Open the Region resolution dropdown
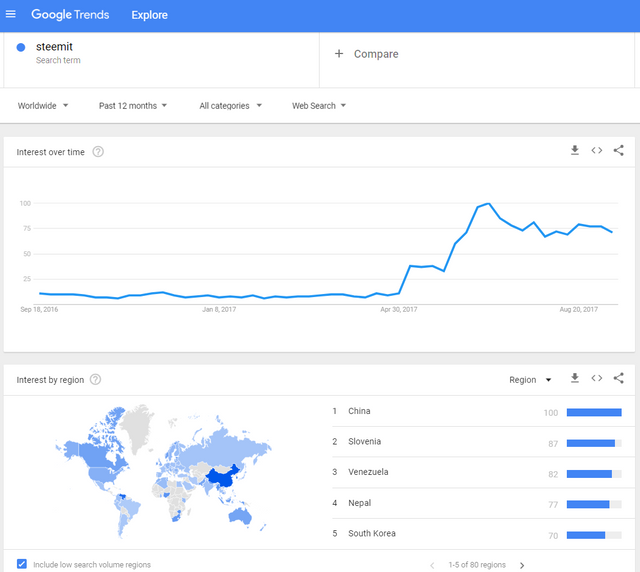 point(530,380)
